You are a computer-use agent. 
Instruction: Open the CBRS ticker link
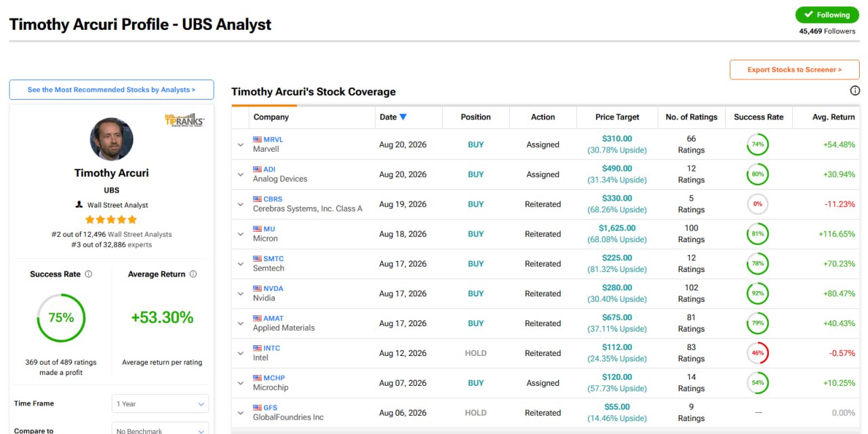pos(273,199)
